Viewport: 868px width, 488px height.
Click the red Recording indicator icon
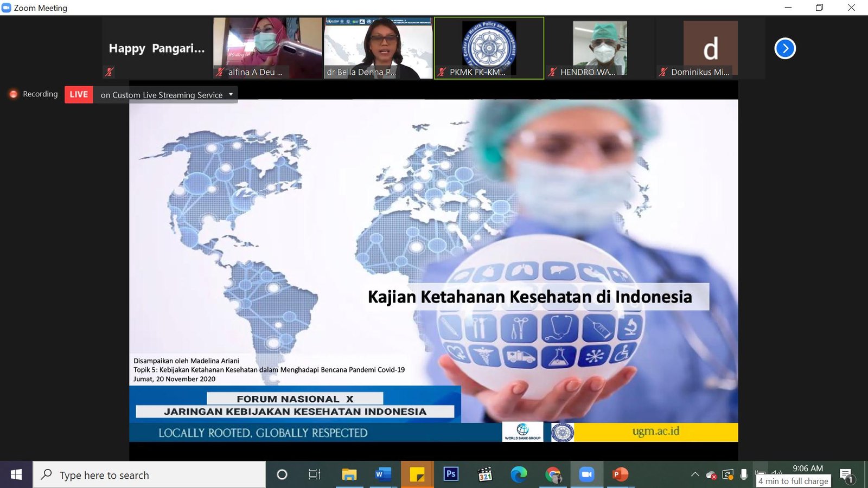click(14, 94)
